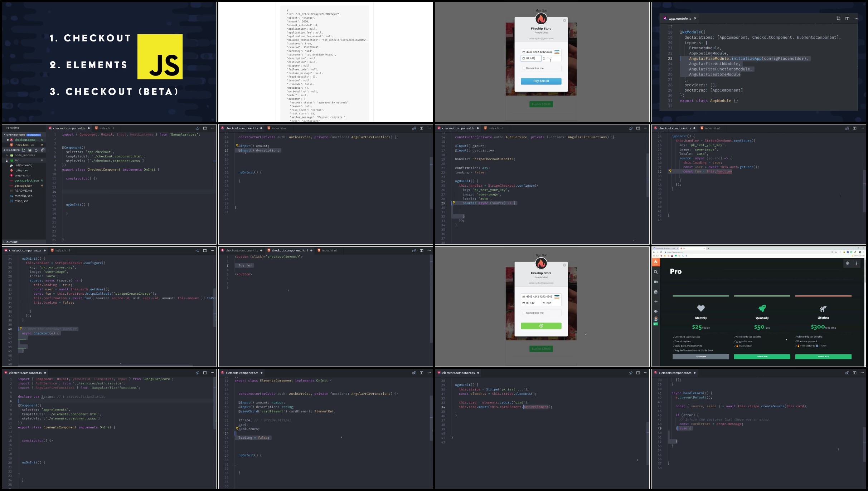Click the unicorn icon above Lifetime plan
Screen dimensions: 868x491
coord(823,309)
